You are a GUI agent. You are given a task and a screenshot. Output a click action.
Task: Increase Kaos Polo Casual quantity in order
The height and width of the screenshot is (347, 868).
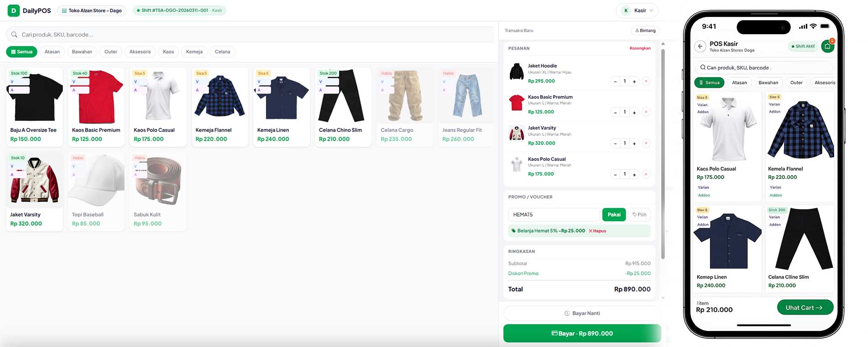634,174
